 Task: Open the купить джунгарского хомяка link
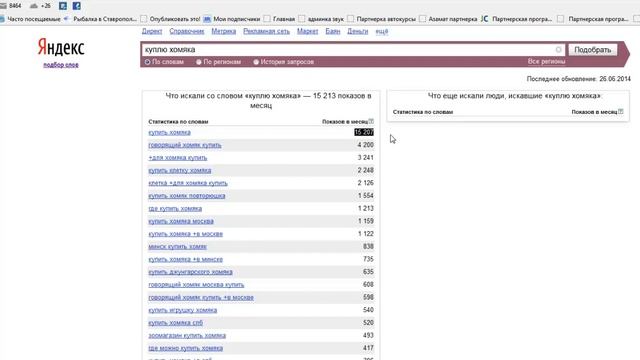[190, 272]
